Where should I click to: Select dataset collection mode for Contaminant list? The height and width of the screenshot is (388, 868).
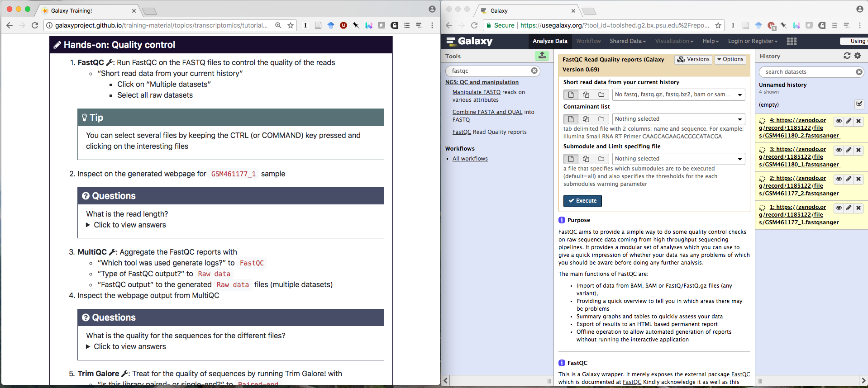601,119
